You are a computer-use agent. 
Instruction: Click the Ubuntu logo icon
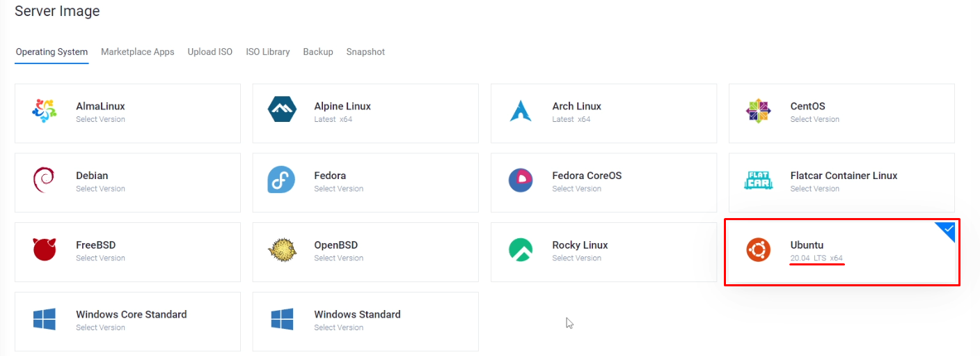(x=759, y=249)
